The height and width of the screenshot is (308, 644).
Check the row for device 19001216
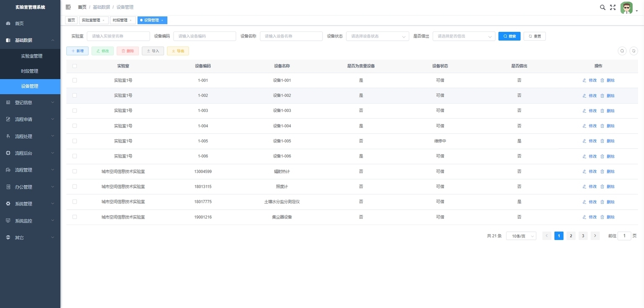pyautogui.click(x=75, y=217)
